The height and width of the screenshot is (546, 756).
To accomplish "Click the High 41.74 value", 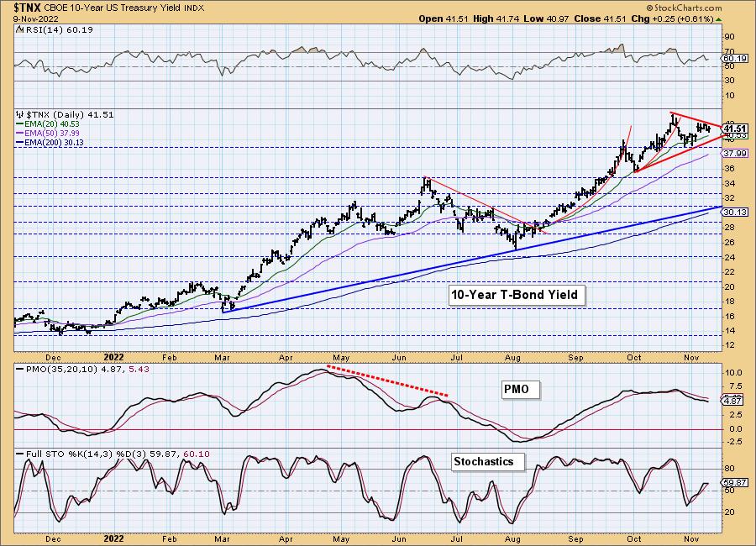I will coord(496,18).
